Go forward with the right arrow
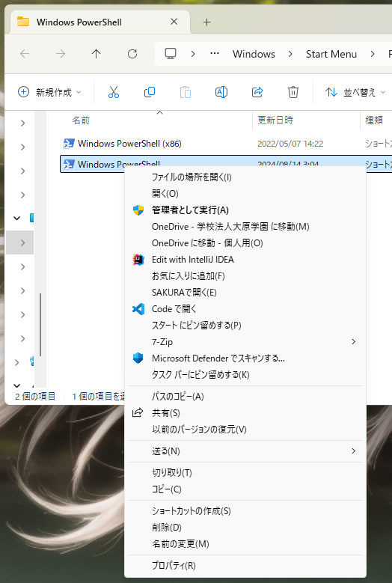Viewport: 392px width, 583px height. 60,54
